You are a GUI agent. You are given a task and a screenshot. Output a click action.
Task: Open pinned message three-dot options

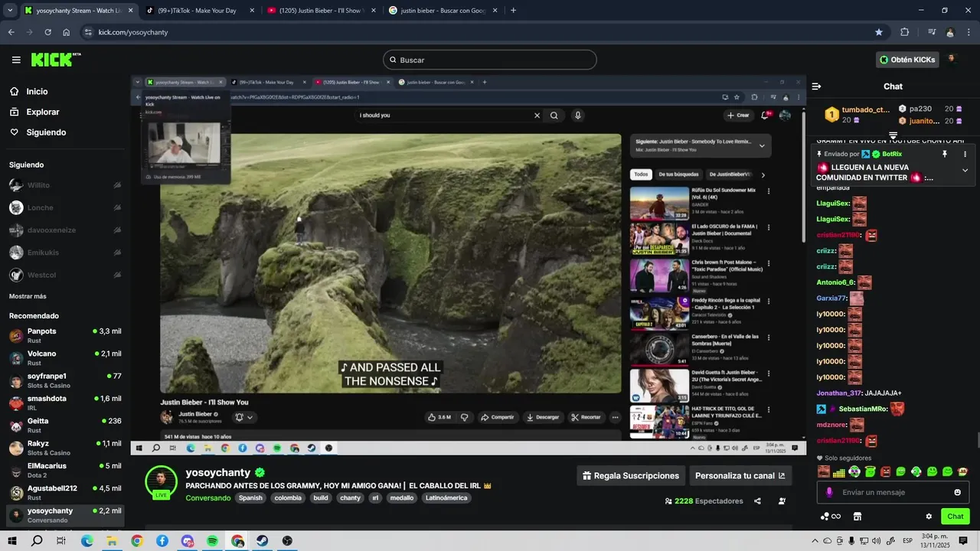965,154
